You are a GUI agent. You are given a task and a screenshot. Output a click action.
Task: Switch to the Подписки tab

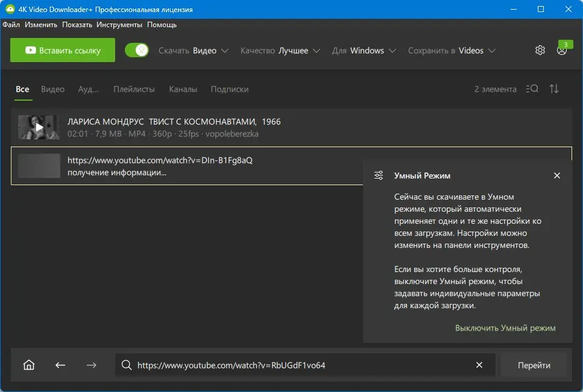(x=230, y=89)
